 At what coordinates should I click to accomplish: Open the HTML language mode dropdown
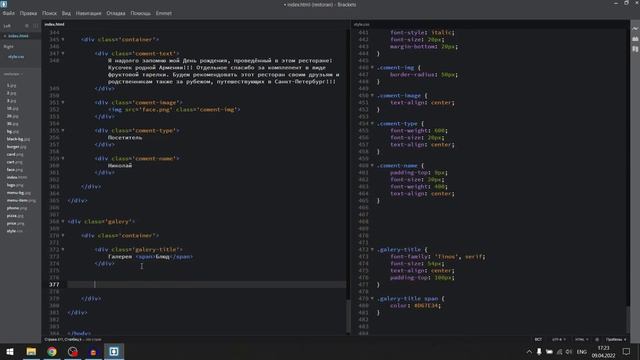coord(581,340)
